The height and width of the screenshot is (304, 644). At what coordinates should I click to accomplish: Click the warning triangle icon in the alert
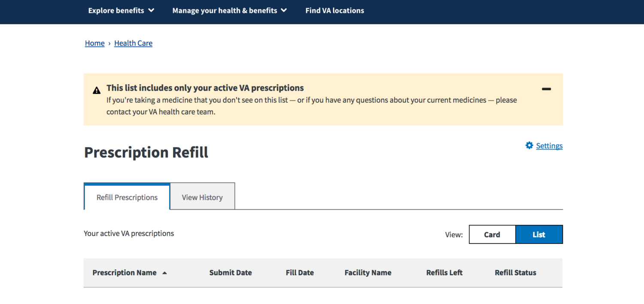click(96, 90)
